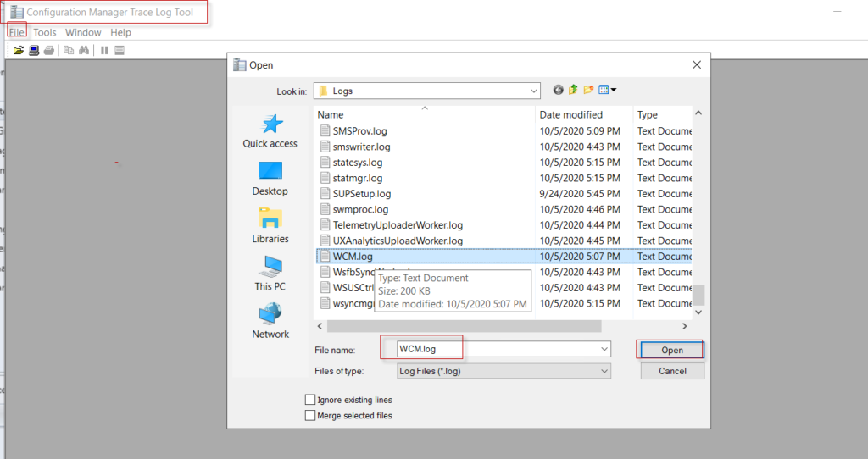The height and width of the screenshot is (459, 868).
Task: Click the 10/5/2020 4:46 PM date cell
Action: [x=579, y=209]
